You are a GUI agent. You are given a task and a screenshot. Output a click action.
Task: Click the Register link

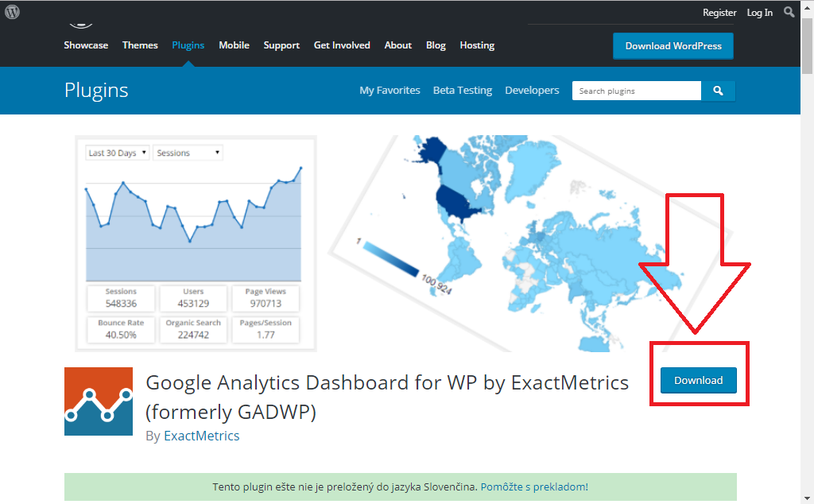[719, 13]
